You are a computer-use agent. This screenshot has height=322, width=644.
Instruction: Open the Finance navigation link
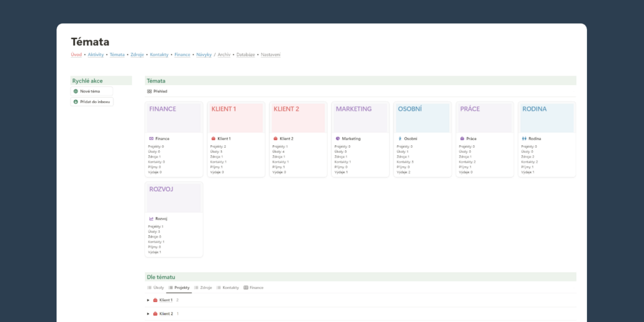click(183, 54)
